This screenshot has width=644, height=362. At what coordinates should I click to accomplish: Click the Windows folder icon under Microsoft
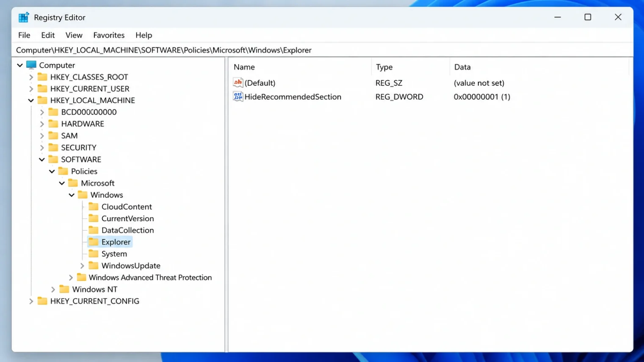(x=83, y=195)
